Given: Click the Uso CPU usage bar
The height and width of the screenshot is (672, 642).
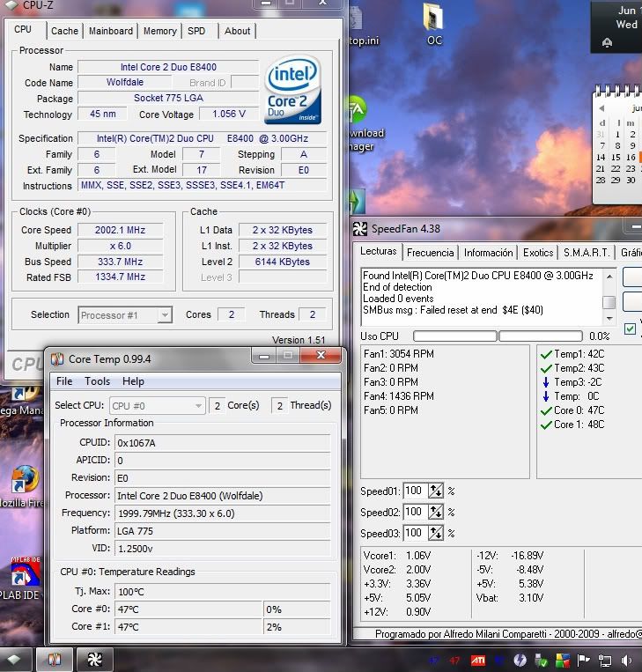Looking at the screenshot, I should 498,336.
